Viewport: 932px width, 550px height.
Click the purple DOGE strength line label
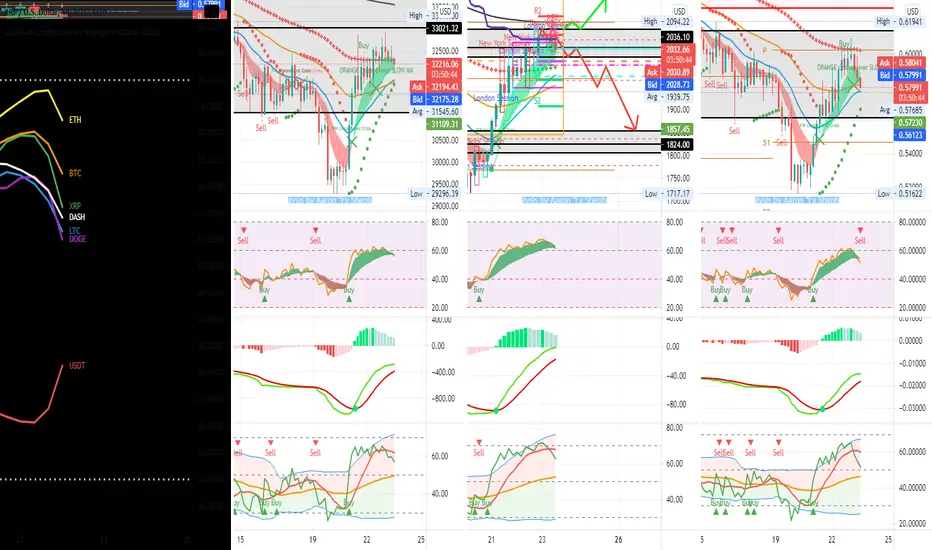(x=77, y=239)
